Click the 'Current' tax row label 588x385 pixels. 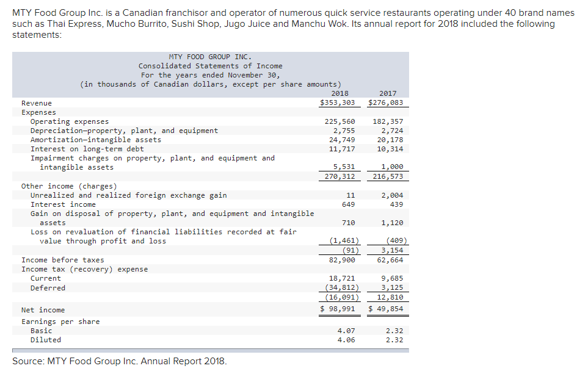point(45,279)
